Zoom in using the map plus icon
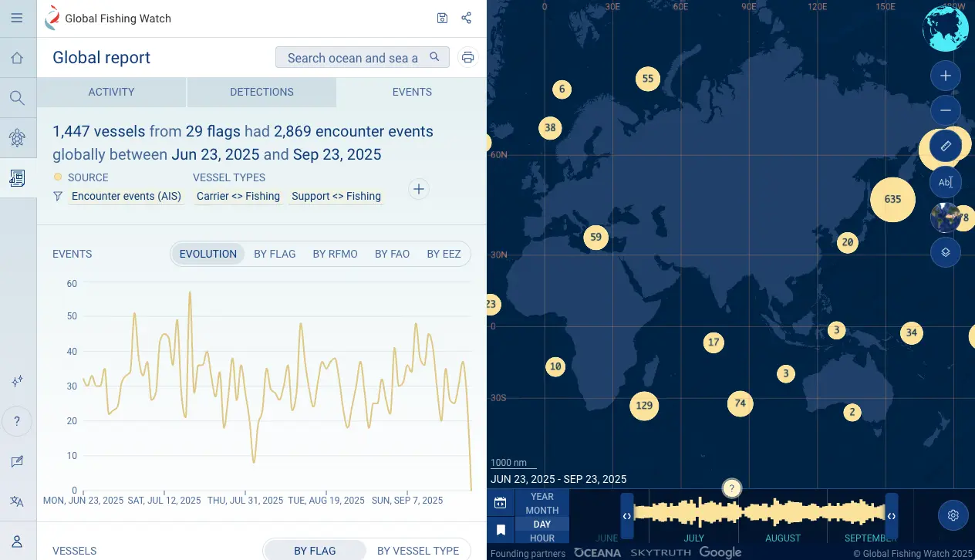This screenshot has height=560, width=975. [945, 76]
